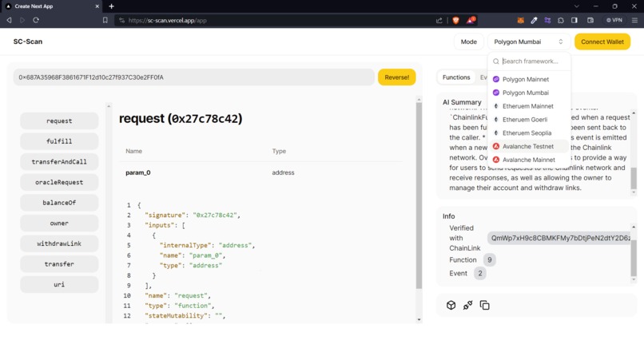Select the oracleRequest function

click(x=59, y=182)
